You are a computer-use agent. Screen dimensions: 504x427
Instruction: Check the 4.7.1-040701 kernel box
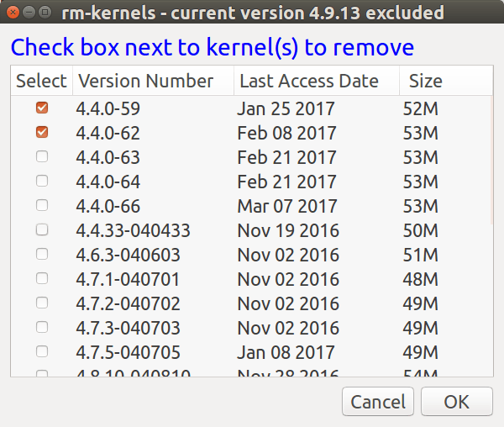pyautogui.click(x=42, y=279)
